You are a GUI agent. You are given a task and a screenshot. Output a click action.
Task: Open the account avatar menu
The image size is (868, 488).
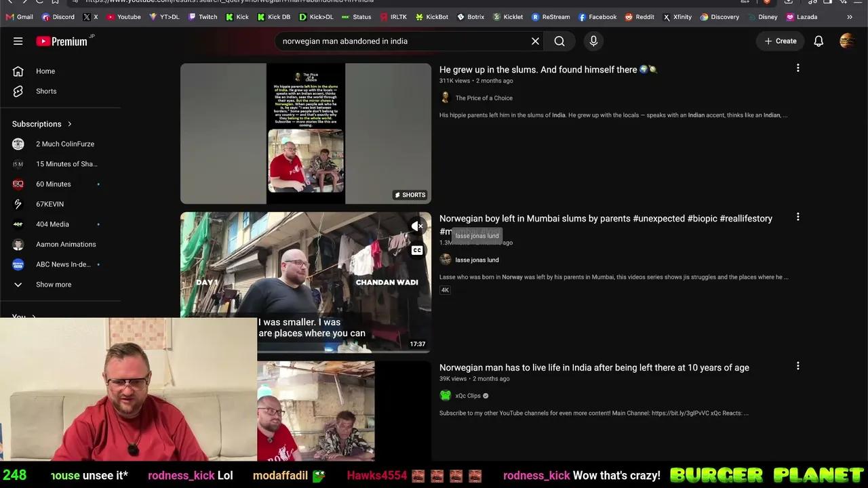point(847,41)
